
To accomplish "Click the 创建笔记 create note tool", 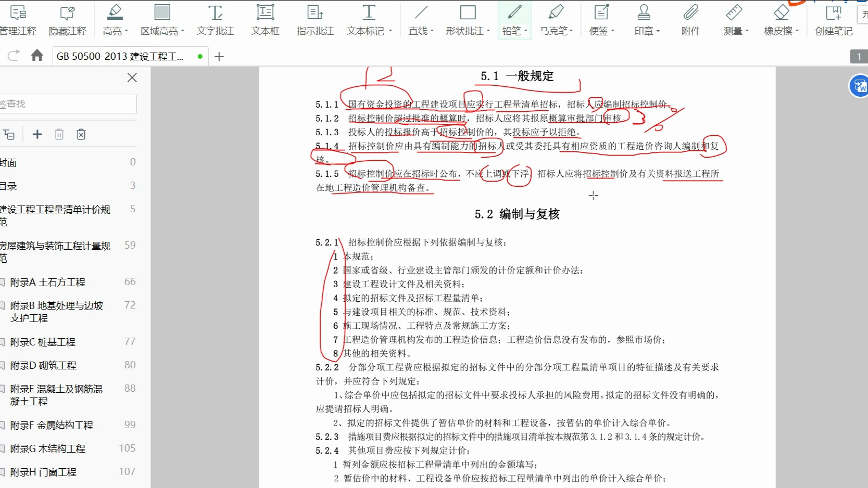I will [x=834, y=20].
